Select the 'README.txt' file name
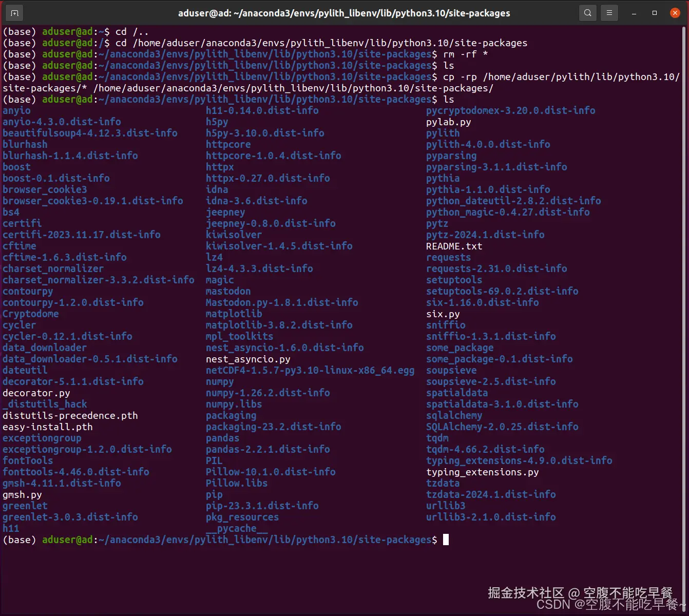The width and height of the screenshot is (689, 616). coord(454,246)
